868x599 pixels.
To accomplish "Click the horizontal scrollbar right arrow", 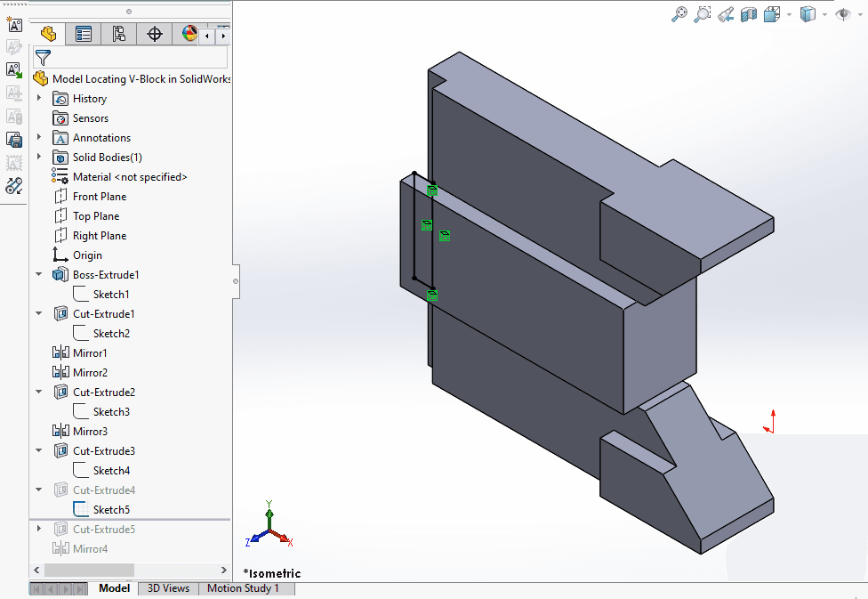I will 224,570.
